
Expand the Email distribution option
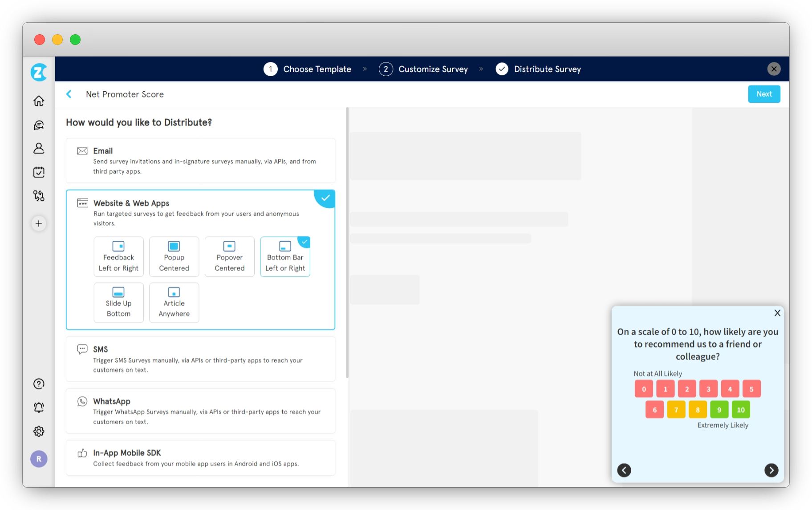click(x=200, y=161)
